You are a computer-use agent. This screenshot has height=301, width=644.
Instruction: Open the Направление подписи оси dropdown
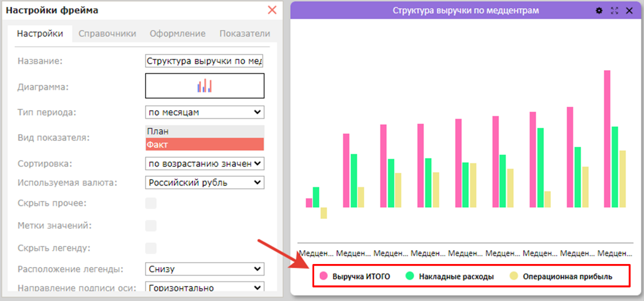[x=205, y=287]
